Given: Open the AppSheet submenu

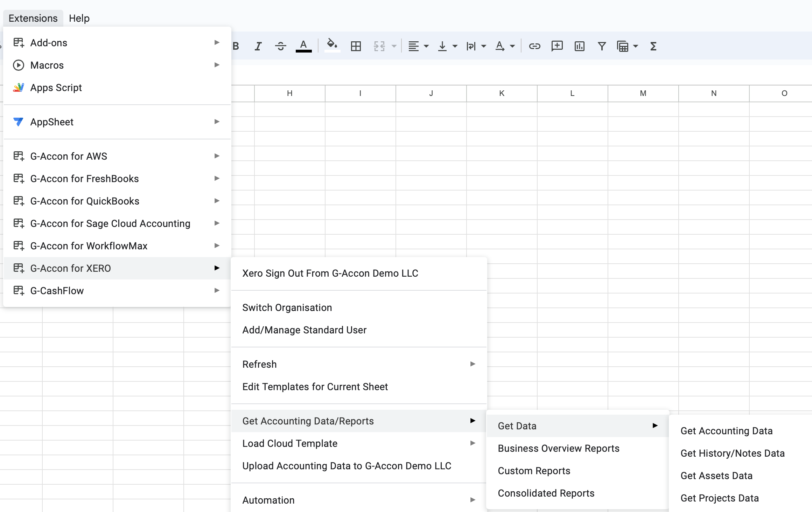Looking at the screenshot, I should pos(117,122).
